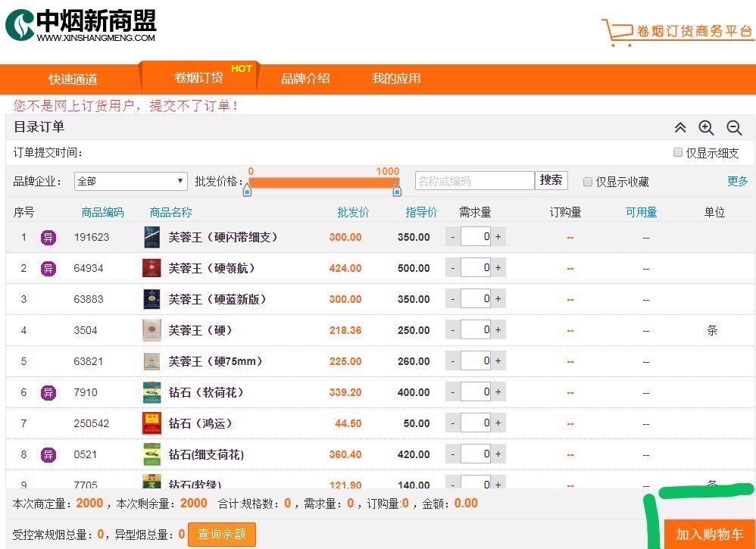Click the purple 异 badge on row 64934
The height and width of the screenshot is (549, 756).
click(x=48, y=269)
